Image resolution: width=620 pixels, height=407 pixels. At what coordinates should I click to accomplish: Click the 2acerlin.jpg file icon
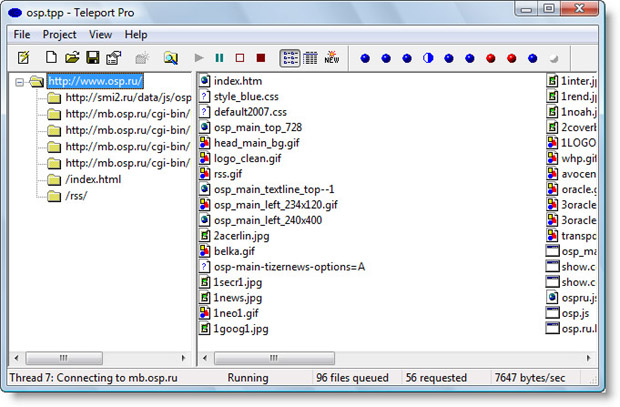tap(204, 235)
